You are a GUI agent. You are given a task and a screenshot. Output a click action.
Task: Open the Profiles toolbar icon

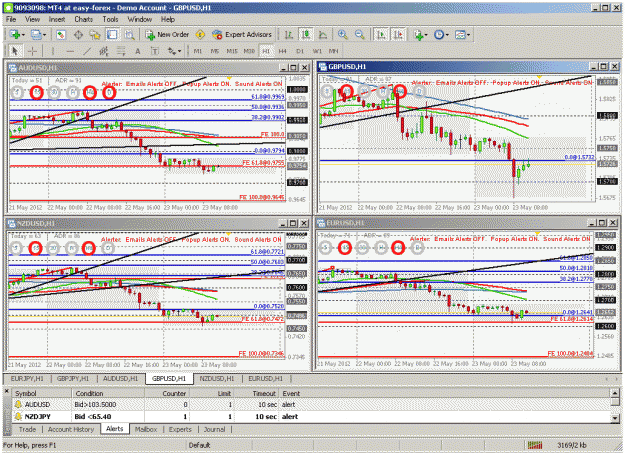coord(35,35)
